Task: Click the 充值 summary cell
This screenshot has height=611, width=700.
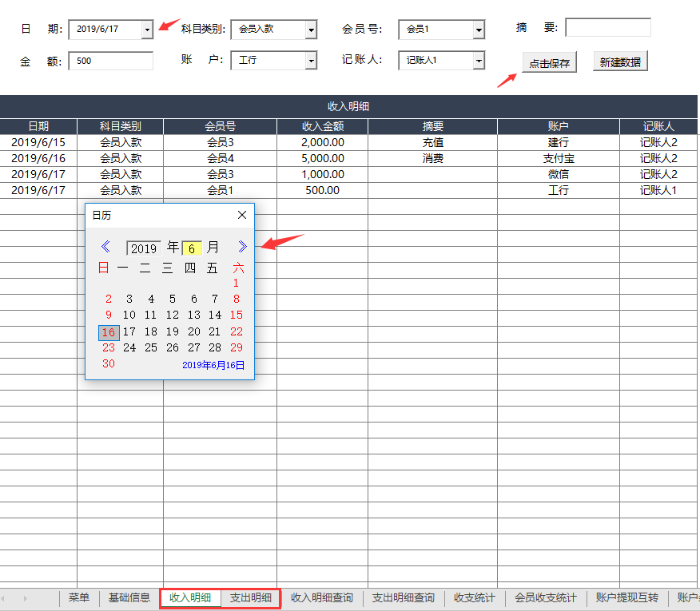Action: pos(432,142)
